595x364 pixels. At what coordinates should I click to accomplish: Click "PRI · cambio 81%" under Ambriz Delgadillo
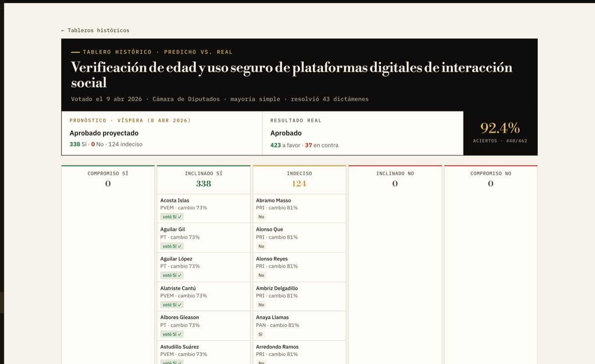(x=277, y=296)
